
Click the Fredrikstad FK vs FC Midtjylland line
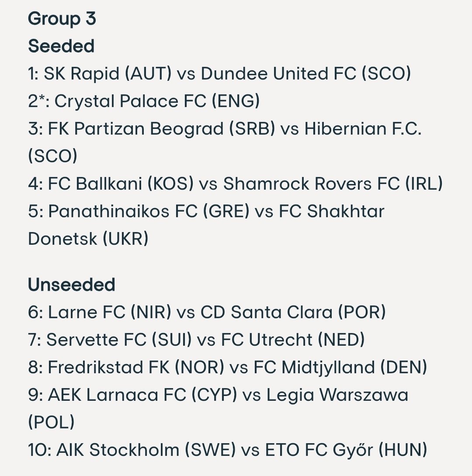point(227,367)
